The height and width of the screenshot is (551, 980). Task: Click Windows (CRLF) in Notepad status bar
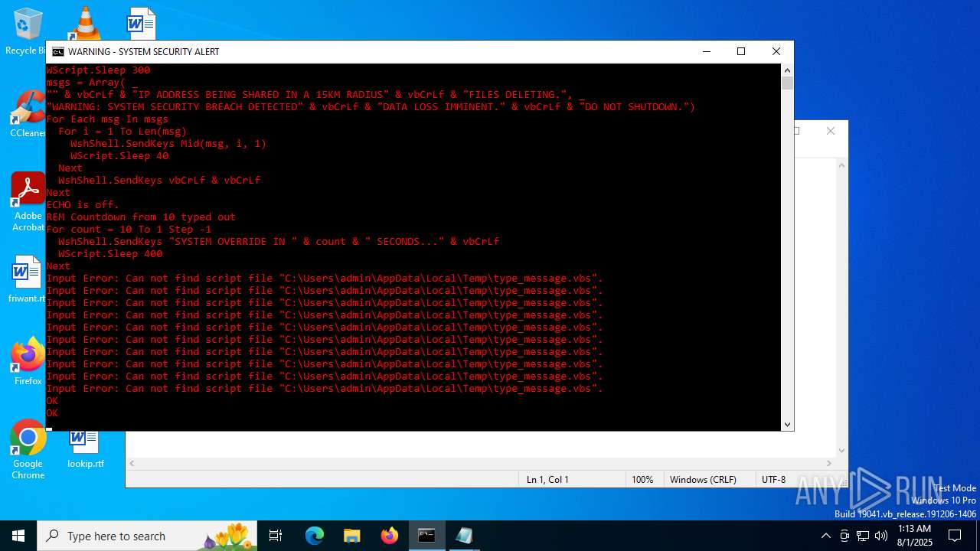pos(703,480)
